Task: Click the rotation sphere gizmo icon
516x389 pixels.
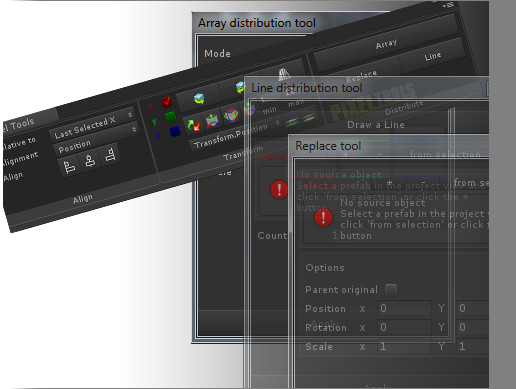Action: pos(231,115)
